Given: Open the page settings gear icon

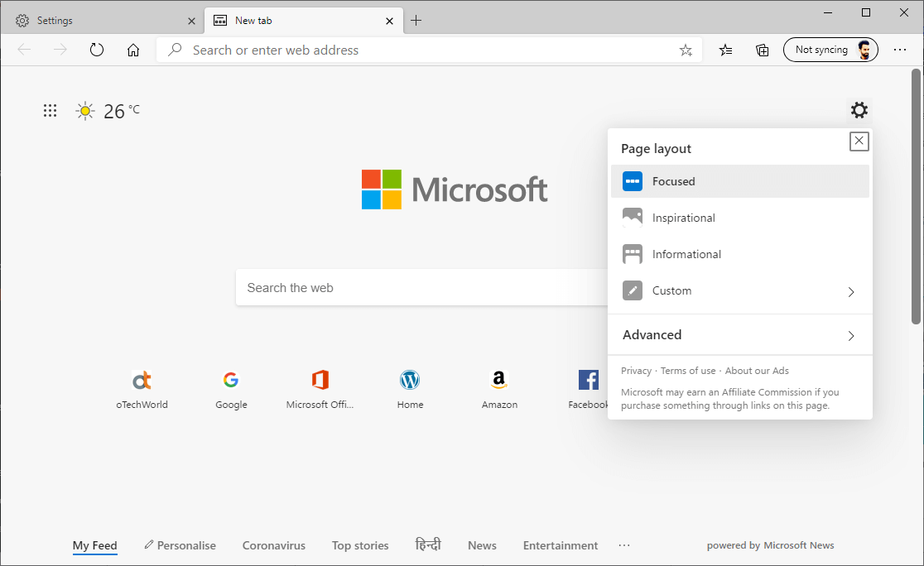Looking at the screenshot, I should (859, 110).
